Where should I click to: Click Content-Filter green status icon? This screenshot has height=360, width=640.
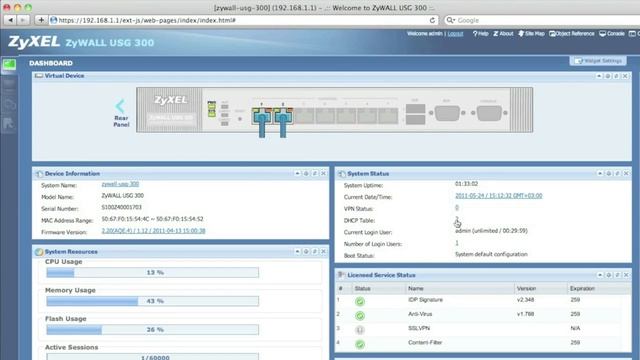360,344
